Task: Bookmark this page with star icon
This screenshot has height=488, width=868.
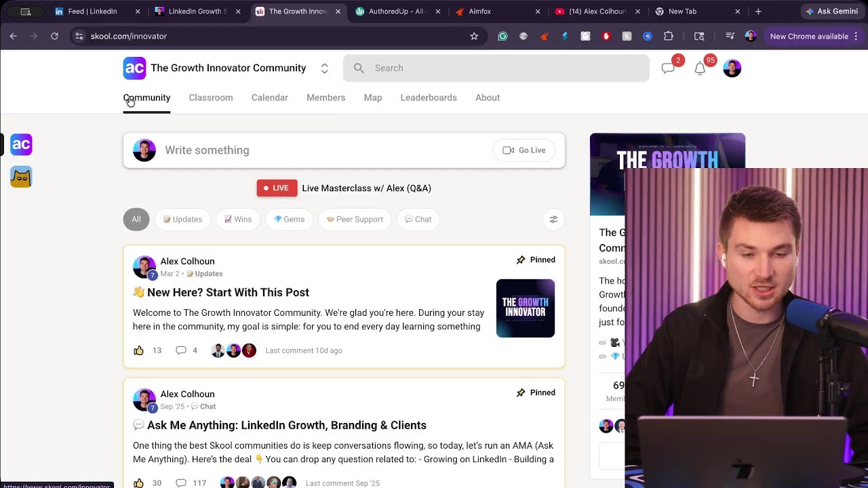Action: click(474, 36)
